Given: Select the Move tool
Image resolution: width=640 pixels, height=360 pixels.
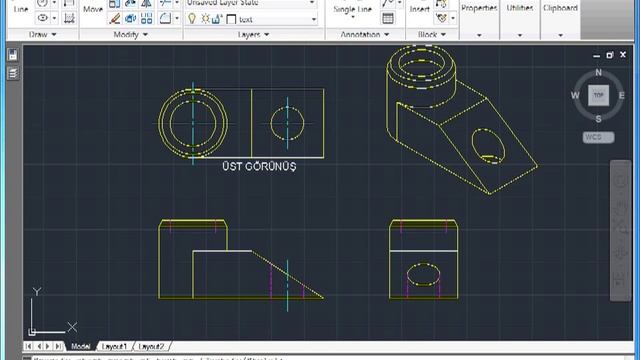Looking at the screenshot, I should click(93, 9).
